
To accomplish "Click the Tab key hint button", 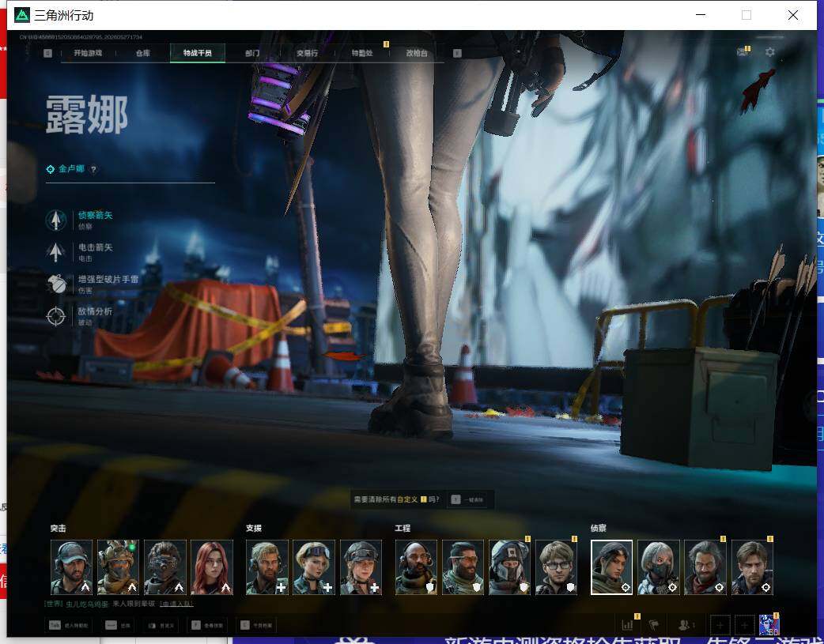I will (70, 625).
